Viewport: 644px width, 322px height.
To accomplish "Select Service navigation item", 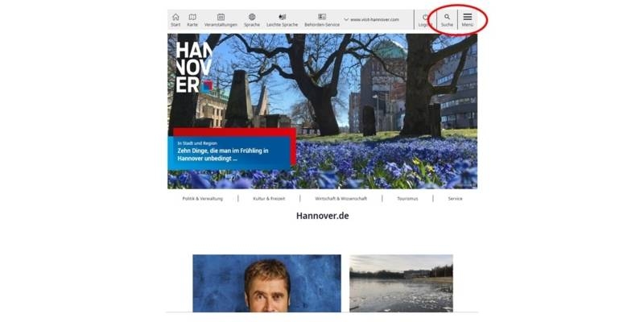I will [x=455, y=198].
